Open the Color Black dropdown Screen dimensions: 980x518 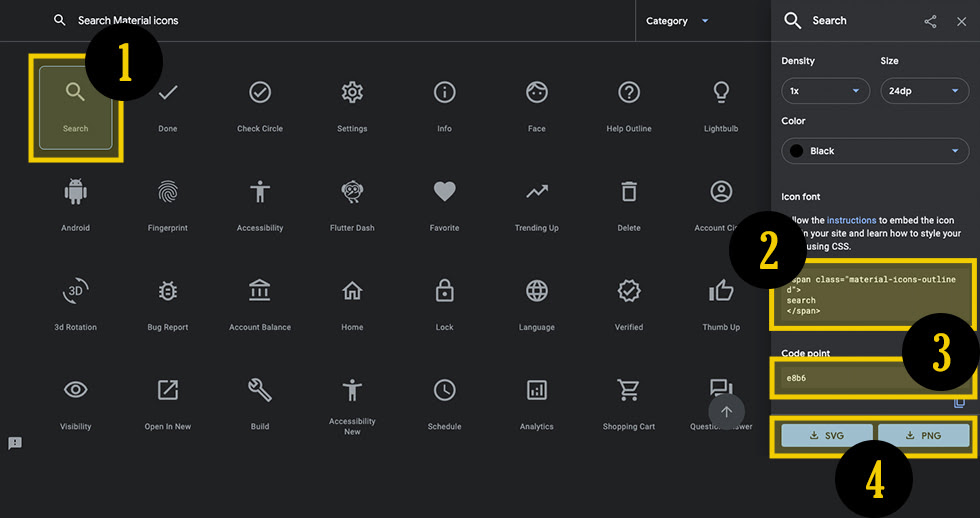875,151
